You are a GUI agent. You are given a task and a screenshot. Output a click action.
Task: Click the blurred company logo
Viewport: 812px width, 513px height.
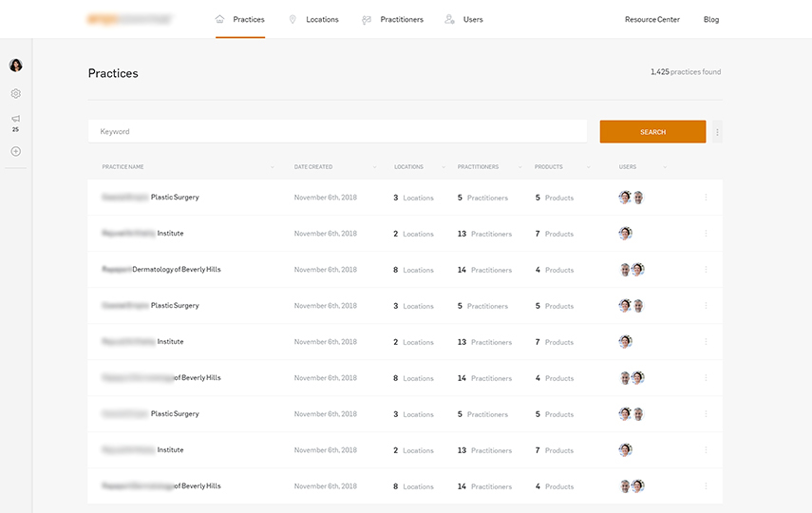[x=129, y=20]
